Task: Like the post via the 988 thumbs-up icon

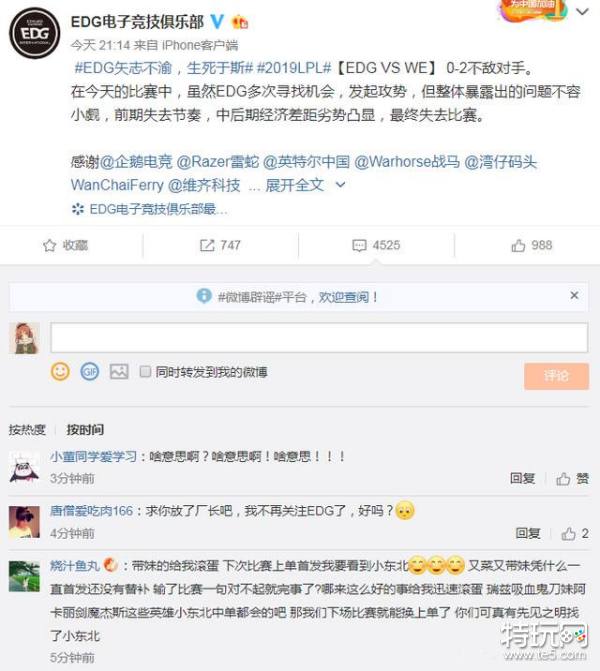Action: (518, 245)
